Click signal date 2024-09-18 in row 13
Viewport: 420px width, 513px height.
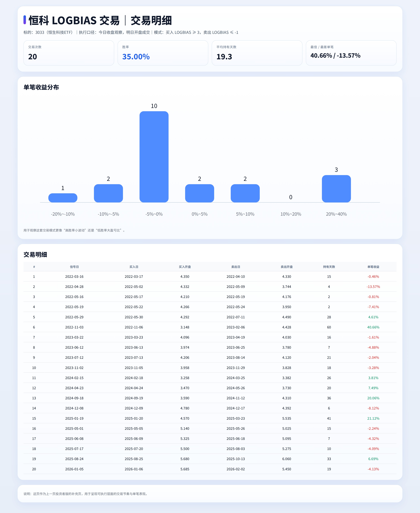(x=74, y=398)
